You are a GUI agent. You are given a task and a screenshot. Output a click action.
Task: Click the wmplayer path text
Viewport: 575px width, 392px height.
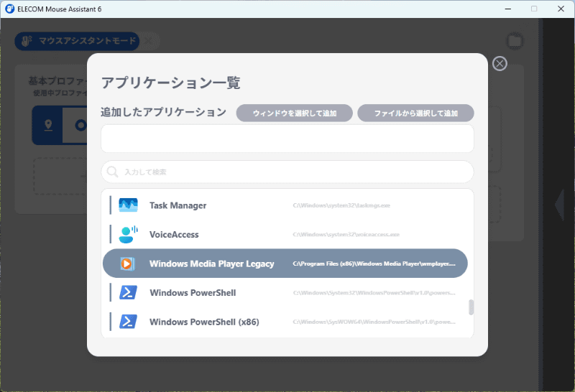pyautogui.click(x=374, y=263)
